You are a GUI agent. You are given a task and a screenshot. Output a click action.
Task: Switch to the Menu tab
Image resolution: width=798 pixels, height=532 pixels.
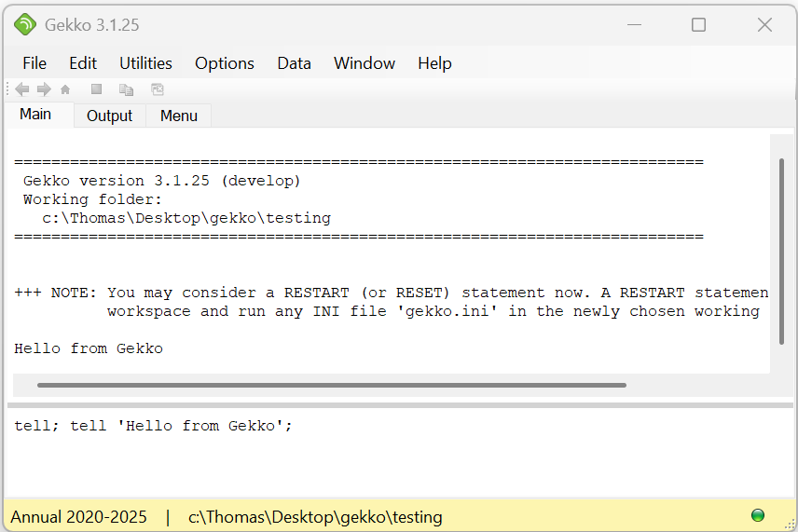click(x=178, y=116)
